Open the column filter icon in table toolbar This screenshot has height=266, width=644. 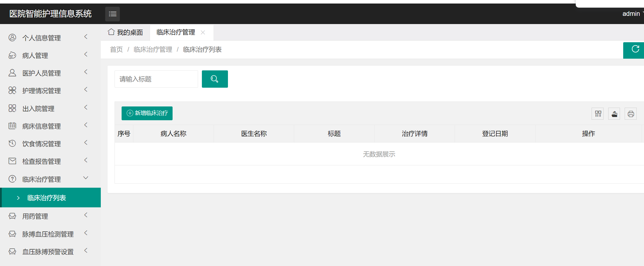tap(598, 114)
